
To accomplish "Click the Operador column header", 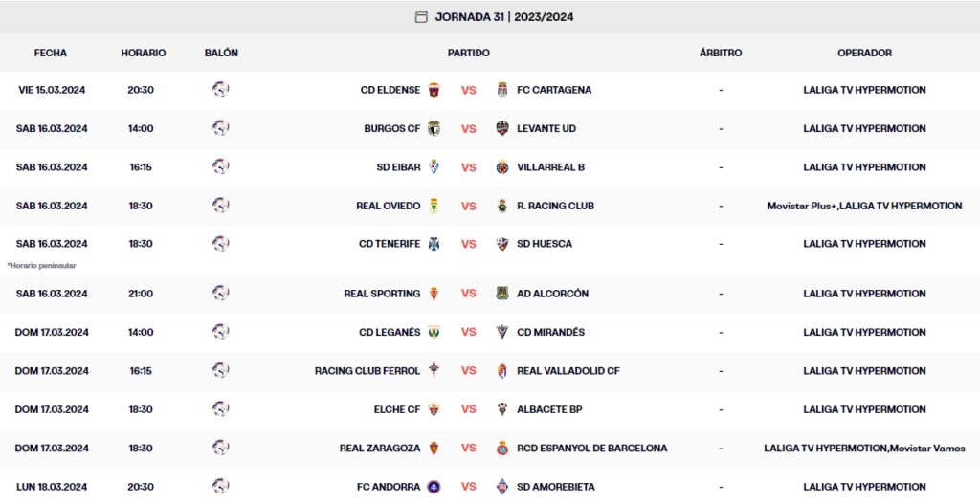I will (864, 53).
